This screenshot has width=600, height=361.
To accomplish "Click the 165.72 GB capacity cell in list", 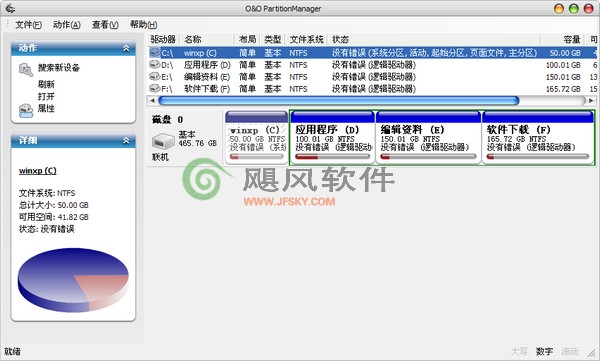I will [x=563, y=89].
